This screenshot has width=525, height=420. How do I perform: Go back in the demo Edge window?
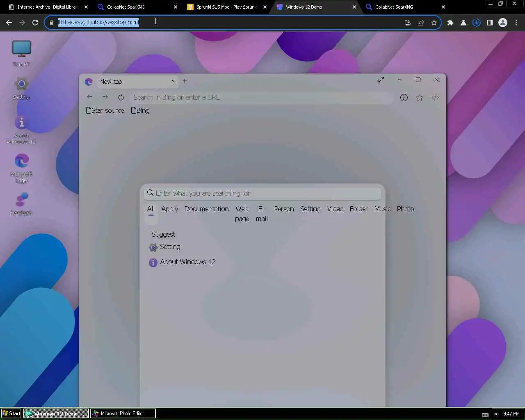(89, 97)
